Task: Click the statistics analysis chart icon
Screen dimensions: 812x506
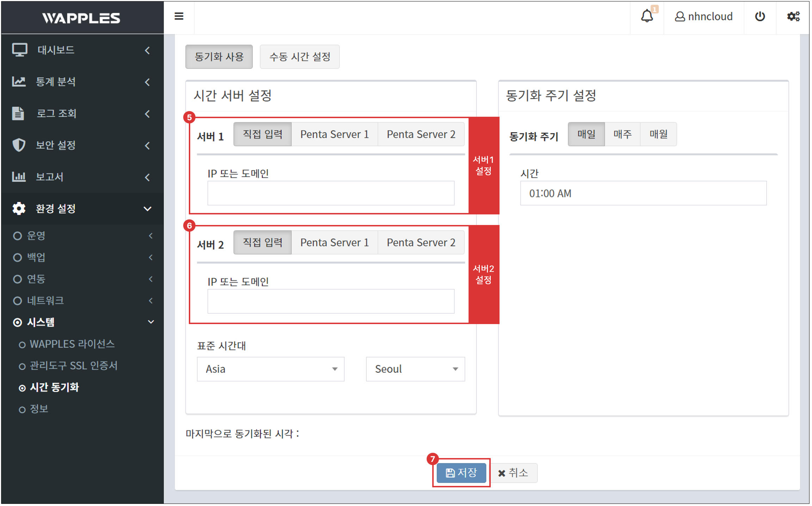Action: 19,82
